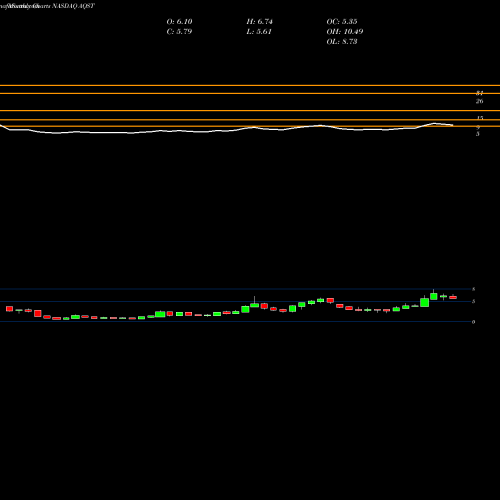Select the open price O: 6.10

[x=179, y=22]
